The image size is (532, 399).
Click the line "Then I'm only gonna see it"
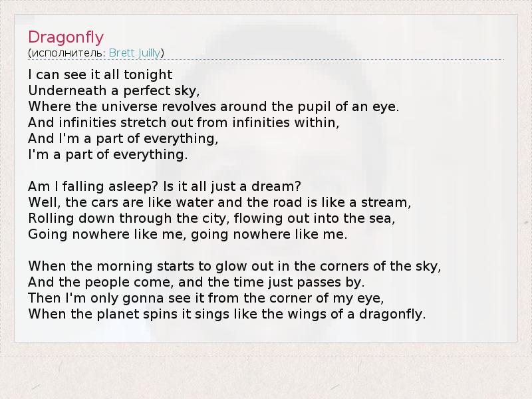click(206, 298)
